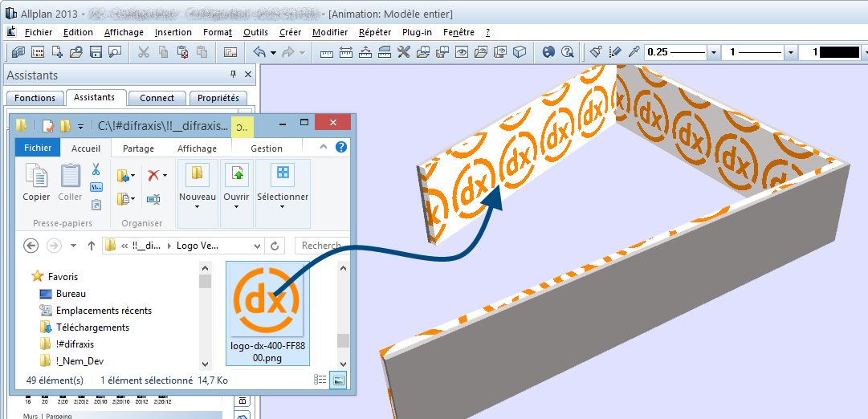Image resolution: width=868 pixels, height=419 pixels.
Task: Open the Insertion menu
Action: tap(173, 32)
